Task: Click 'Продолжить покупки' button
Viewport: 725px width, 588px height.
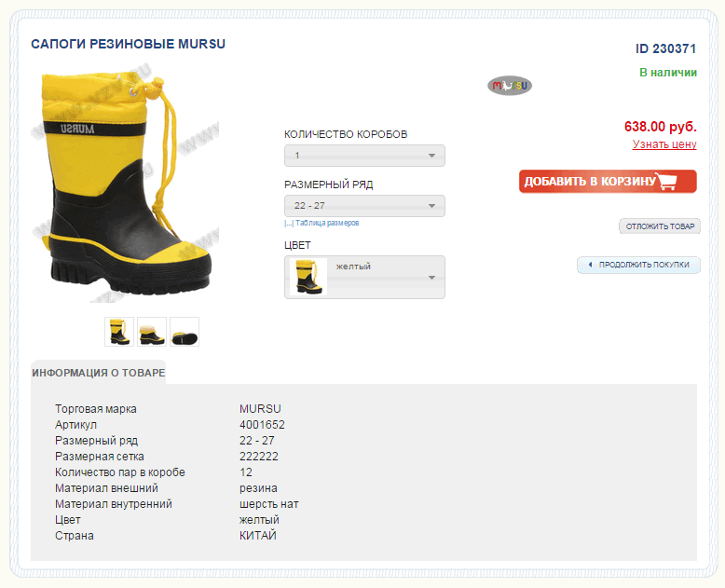Action: (638, 265)
